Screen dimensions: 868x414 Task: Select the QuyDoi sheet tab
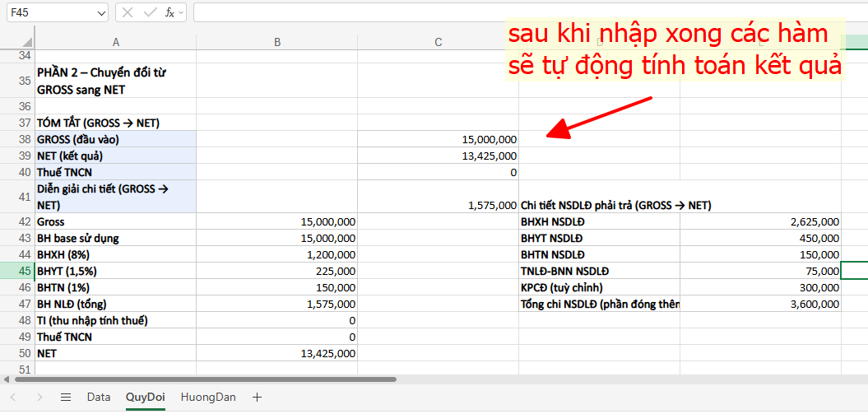[x=145, y=398]
